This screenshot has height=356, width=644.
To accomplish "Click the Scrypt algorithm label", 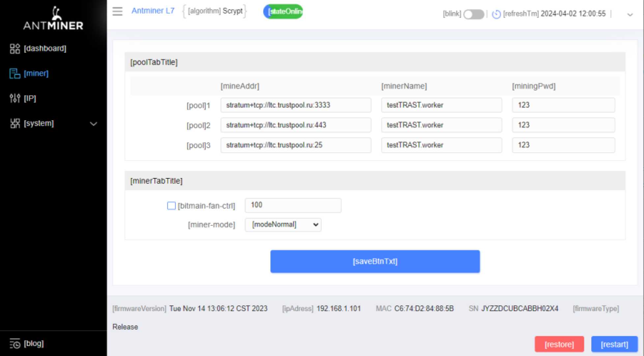I will click(233, 11).
